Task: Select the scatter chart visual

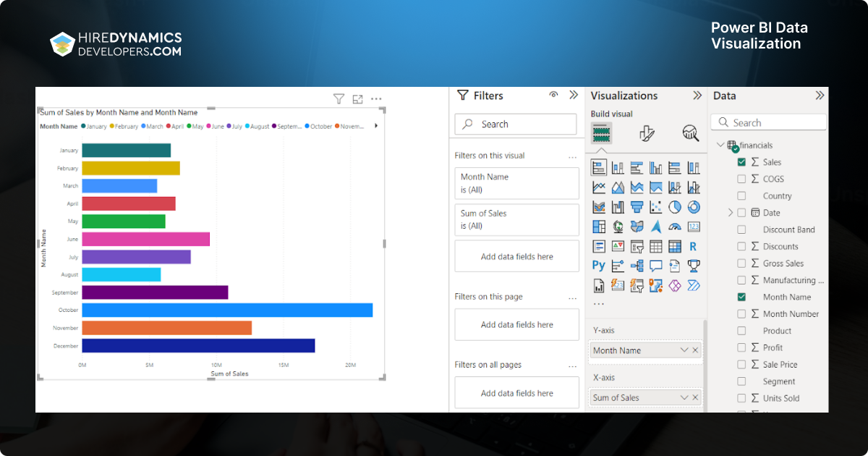Action: (655, 207)
